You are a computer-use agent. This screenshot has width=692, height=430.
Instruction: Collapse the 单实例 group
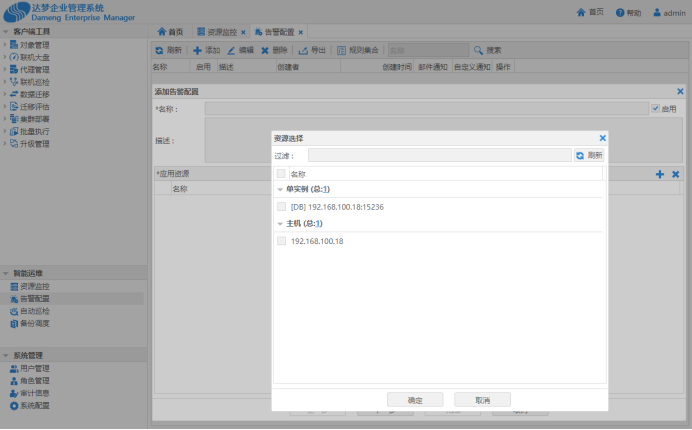point(280,189)
